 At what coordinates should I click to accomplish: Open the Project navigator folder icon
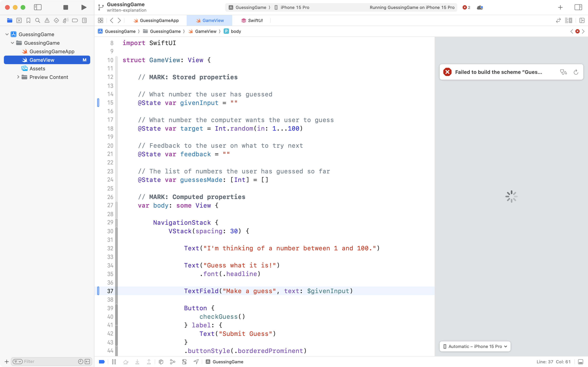pyautogui.click(x=10, y=20)
